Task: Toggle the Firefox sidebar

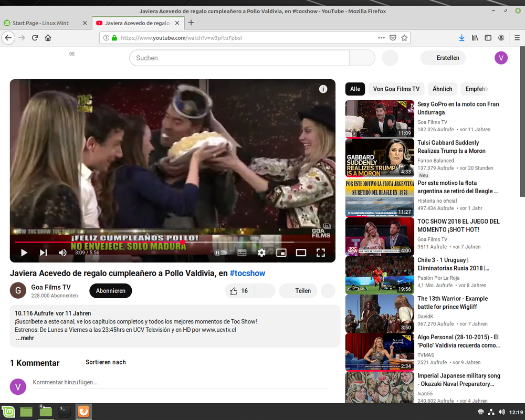Action: coord(488,38)
